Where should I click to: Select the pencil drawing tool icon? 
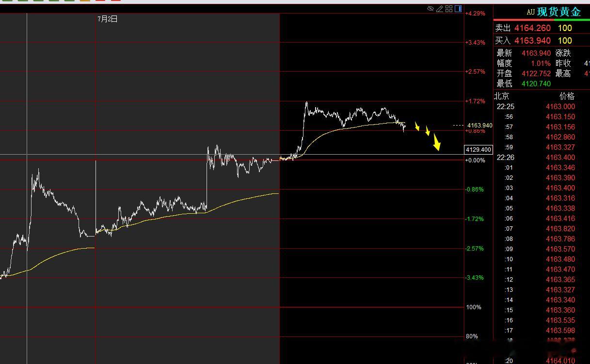(x=439, y=9)
